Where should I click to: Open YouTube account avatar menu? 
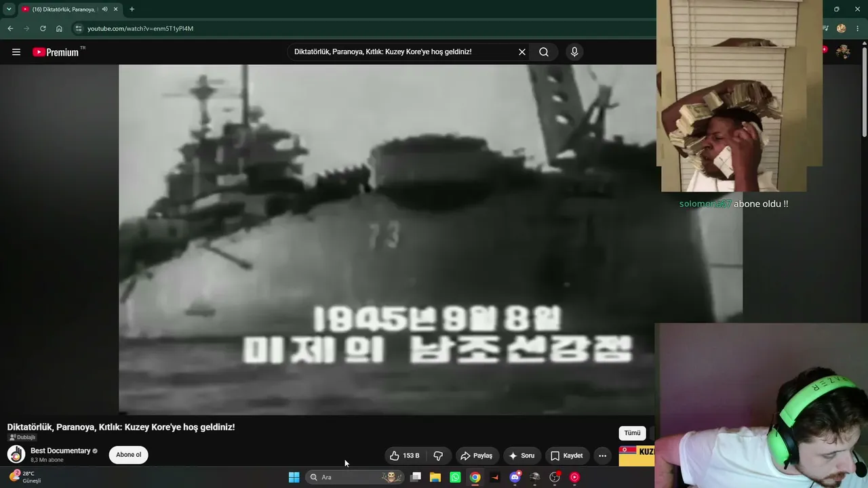click(x=843, y=52)
